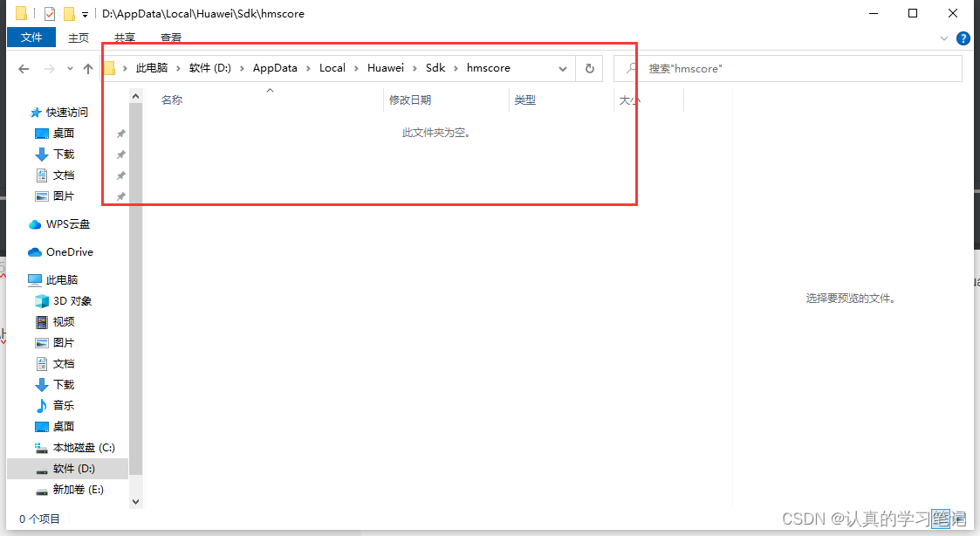Open 桌面 under 此电脑
The width and height of the screenshot is (980, 536).
(x=63, y=427)
